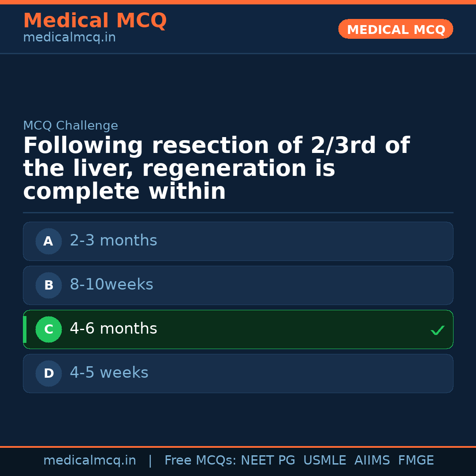
Task: Click the orange MEDICAL MCQ badge
Action: (x=395, y=29)
